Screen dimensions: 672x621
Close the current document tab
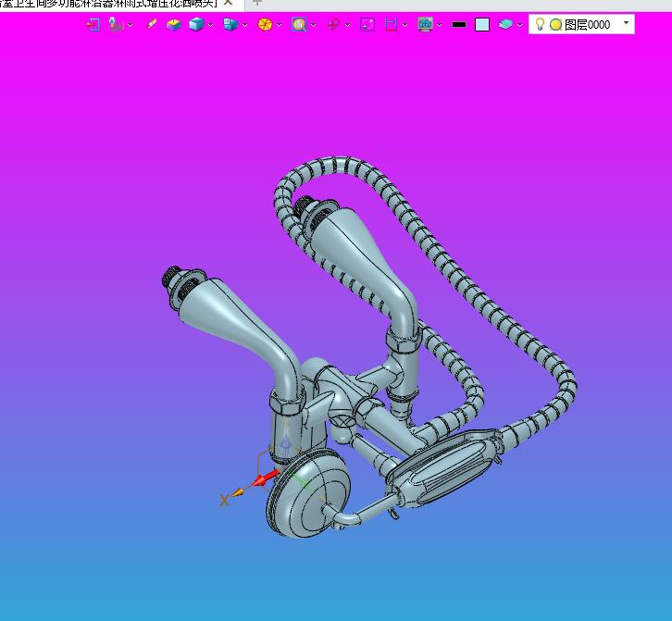point(229,3)
